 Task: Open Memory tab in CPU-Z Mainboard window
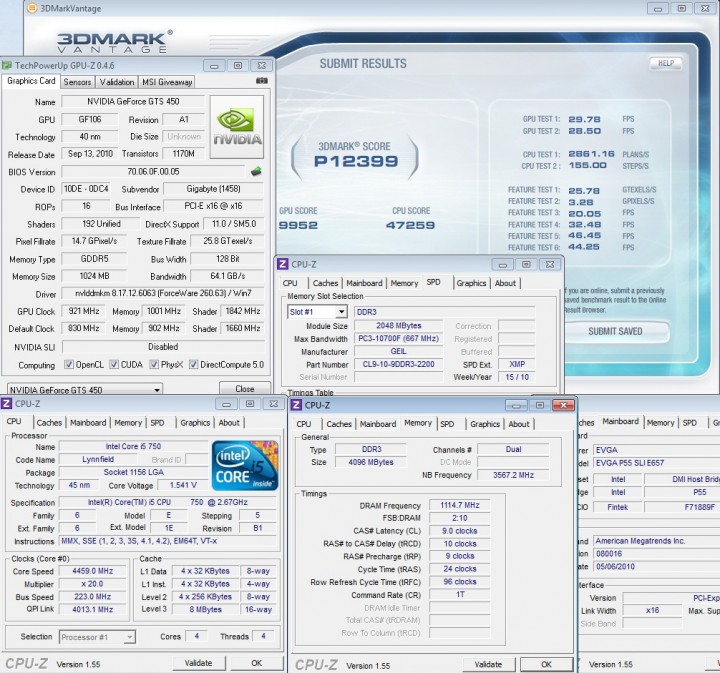coord(660,423)
